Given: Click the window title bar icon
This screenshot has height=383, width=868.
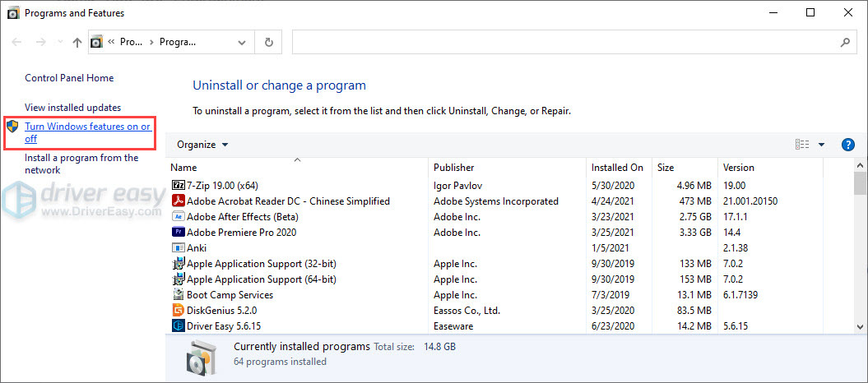Looking at the screenshot, I should [13, 12].
